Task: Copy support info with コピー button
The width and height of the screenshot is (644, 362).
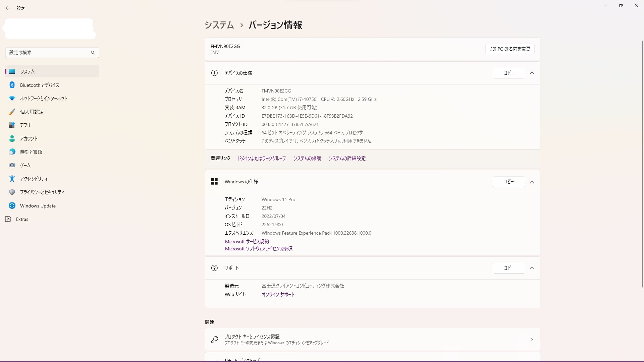Action: [x=509, y=268]
